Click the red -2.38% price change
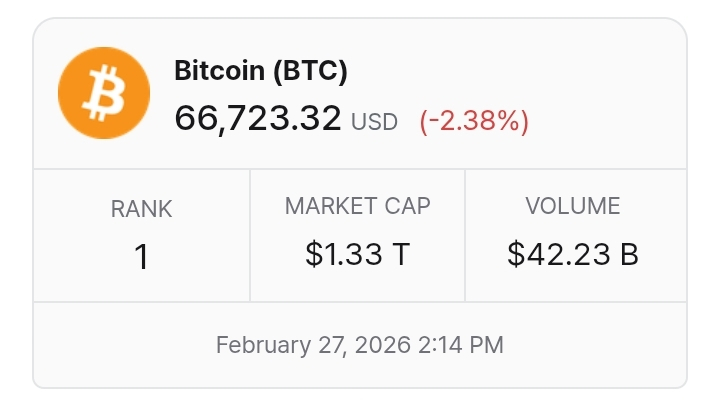Screen dimensions: 720x404 (x=474, y=121)
